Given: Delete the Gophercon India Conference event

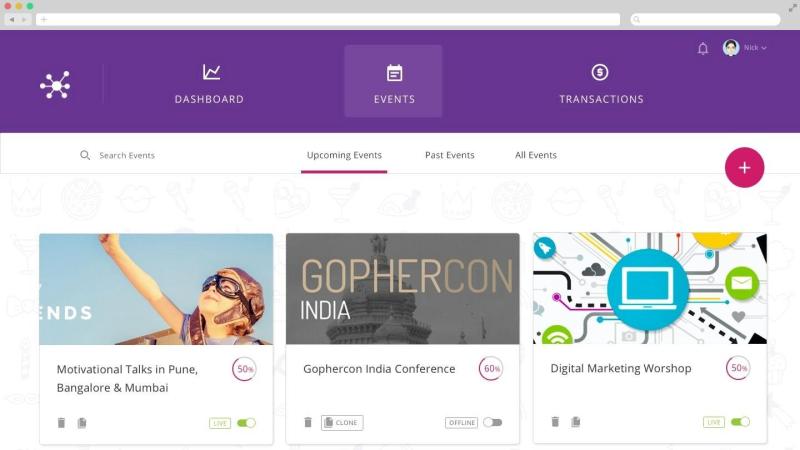Looking at the screenshot, I should (308, 422).
